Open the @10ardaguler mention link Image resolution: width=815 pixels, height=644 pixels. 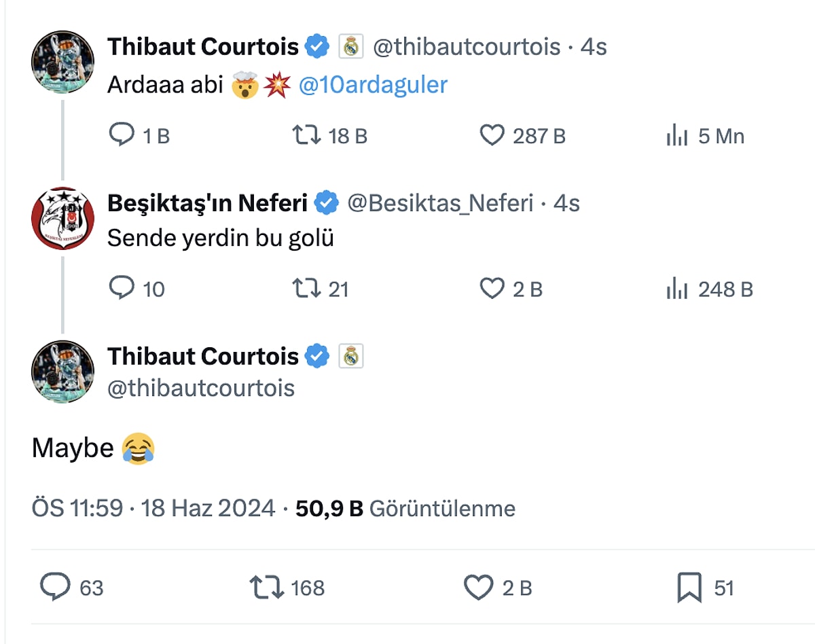coord(372,84)
